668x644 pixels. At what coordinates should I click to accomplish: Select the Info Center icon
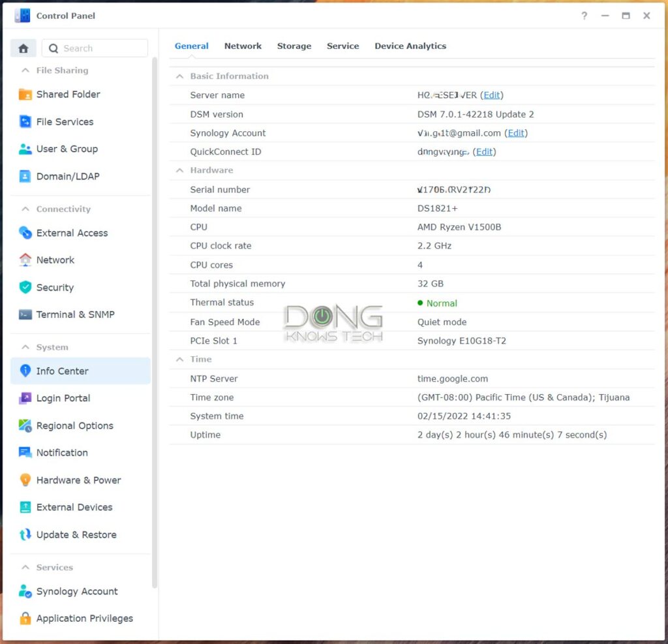(25, 371)
